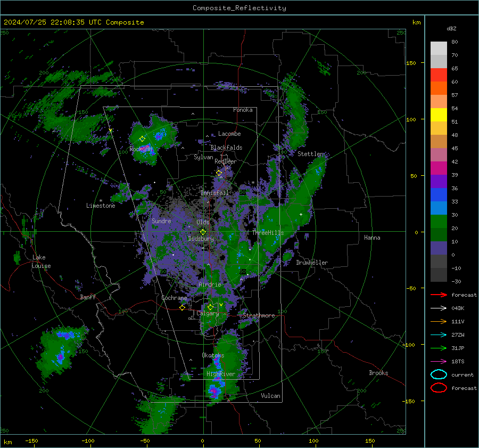This screenshot has width=479, height=448.
Task: Click the Vulcan town label
Action: (x=271, y=396)
